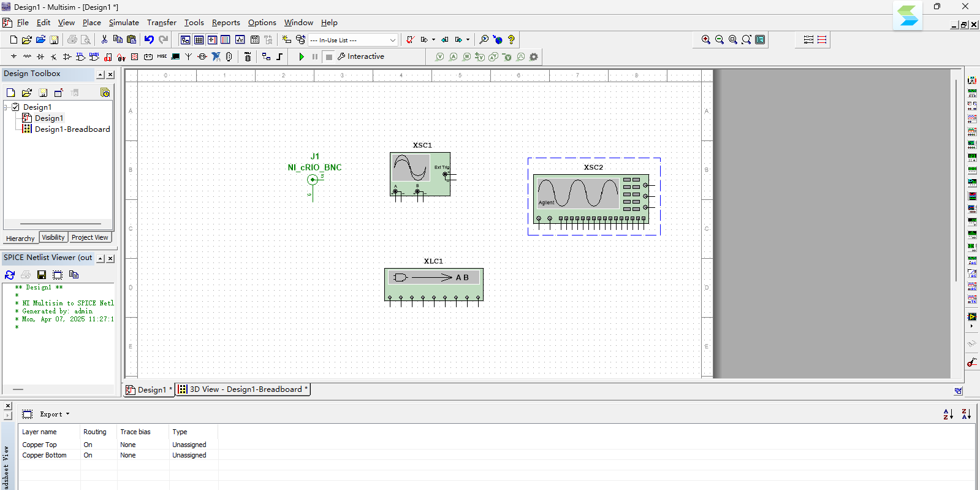Select Design1-Breadboard in the hierarchy tree
This screenshot has height=490, width=980.
(72, 129)
